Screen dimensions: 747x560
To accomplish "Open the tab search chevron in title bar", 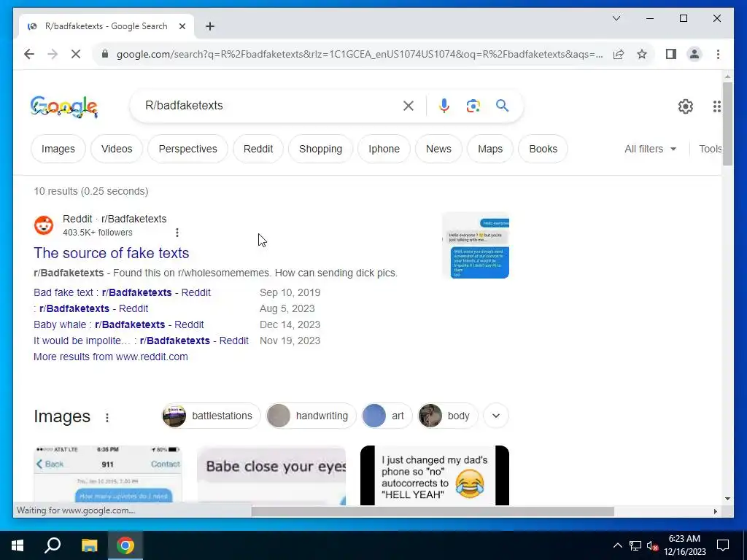I will [x=616, y=18].
